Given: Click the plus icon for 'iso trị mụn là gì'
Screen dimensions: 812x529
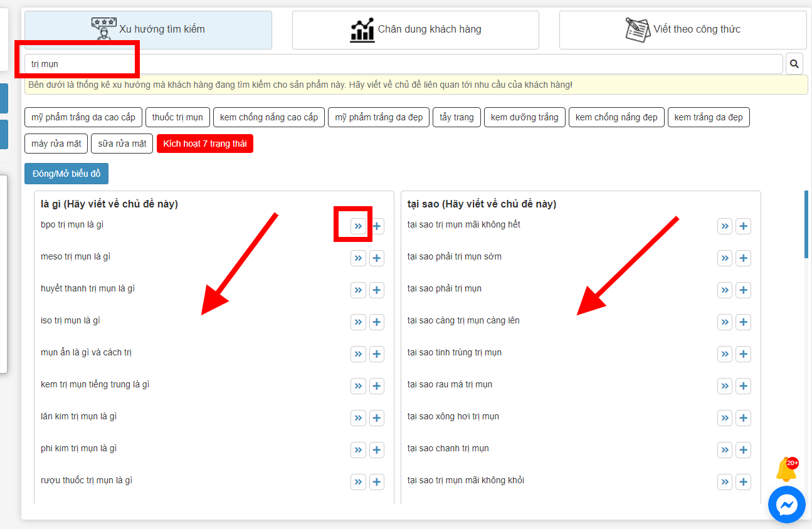Looking at the screenshot, I should (x=377, y=322).
